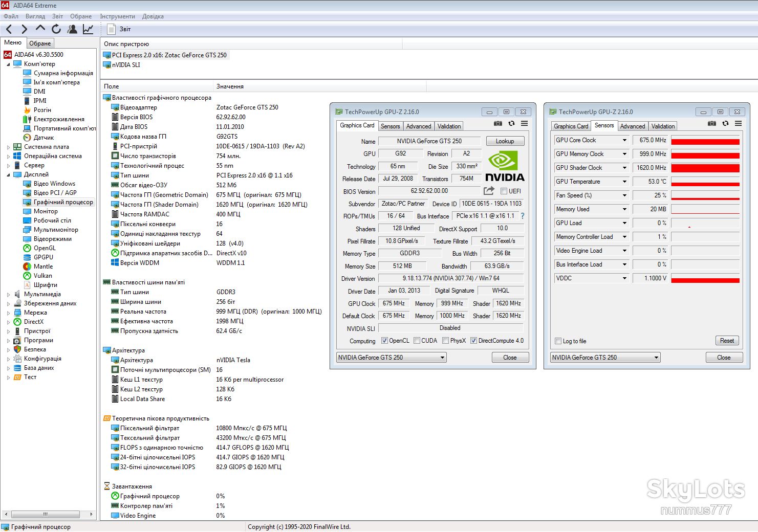Select Mantle in the sidebar tree
758x532 pixels.
point(43,267)
